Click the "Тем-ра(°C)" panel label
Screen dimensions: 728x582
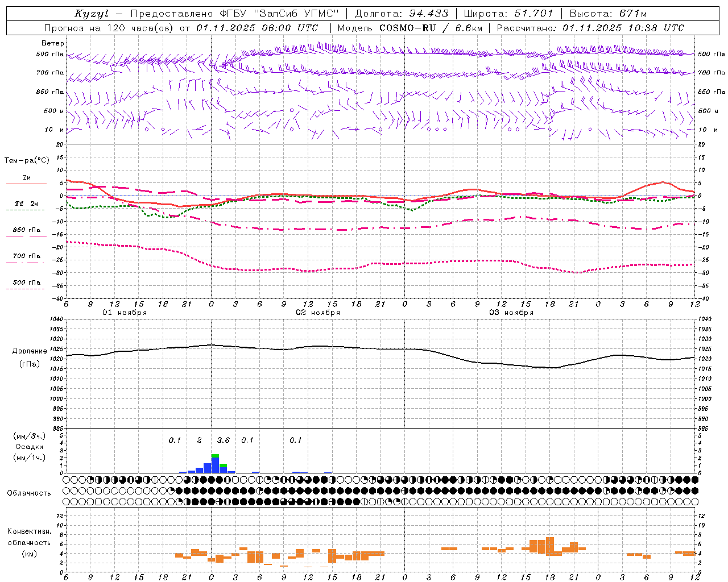[x=27, y=161]
